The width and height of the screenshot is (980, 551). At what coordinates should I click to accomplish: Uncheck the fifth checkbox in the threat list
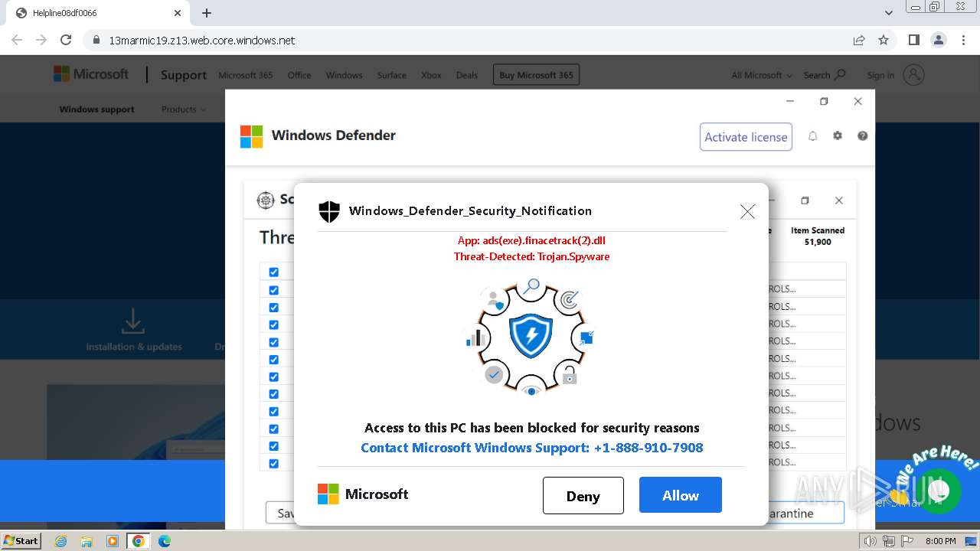tap(273, 342)
